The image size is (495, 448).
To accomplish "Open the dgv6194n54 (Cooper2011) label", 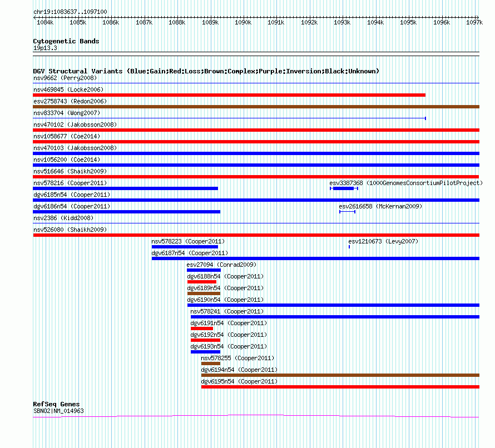I will coord(239,370).
